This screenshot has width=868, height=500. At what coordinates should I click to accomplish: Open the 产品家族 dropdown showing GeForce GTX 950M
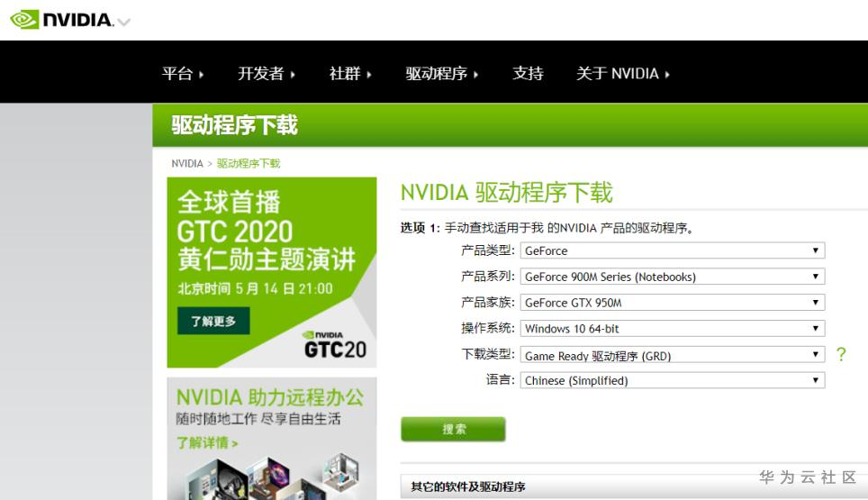[672, 303]
